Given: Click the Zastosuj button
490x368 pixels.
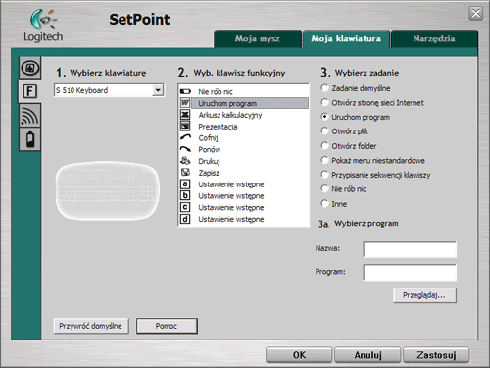Looking at the screenshot, I should tap(436, 355).
